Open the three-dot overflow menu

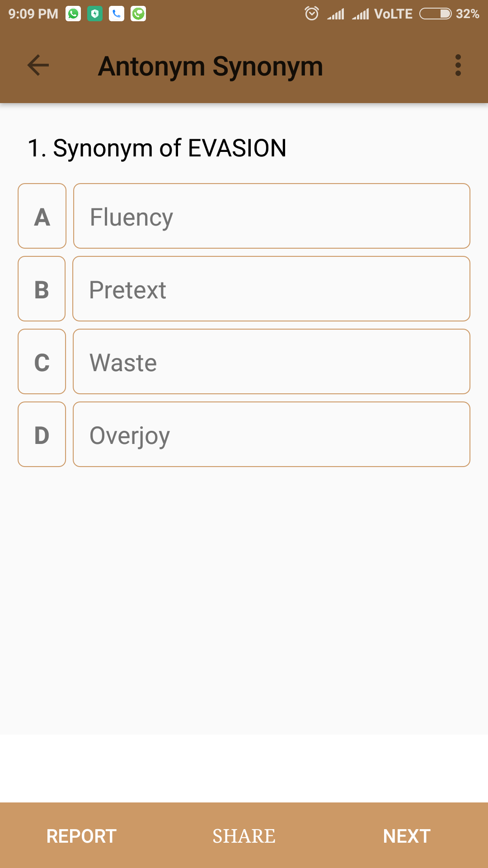(x=458, y=66)
